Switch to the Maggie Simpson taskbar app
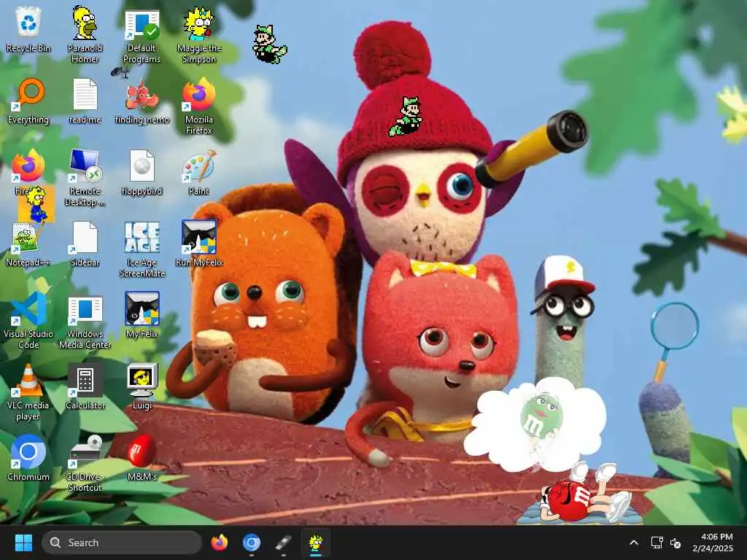The height and width of the screenshot is (560, 747). (x=315, y=543)
